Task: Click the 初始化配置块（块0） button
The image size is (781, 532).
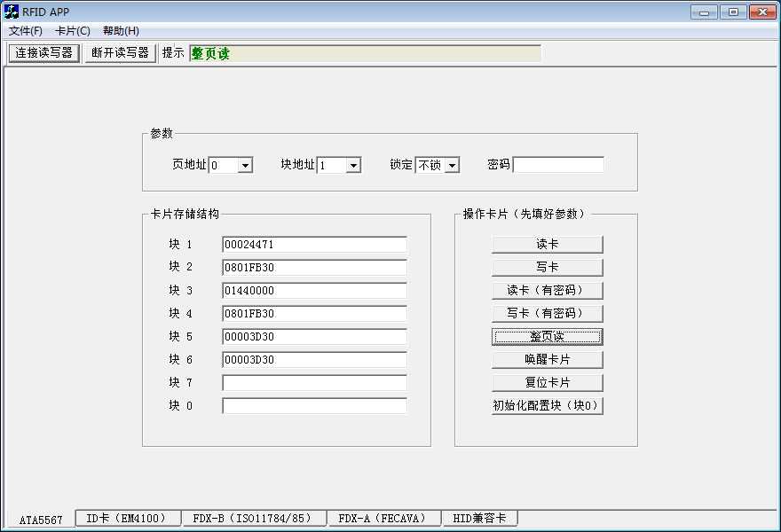Action: pos(548,405)
